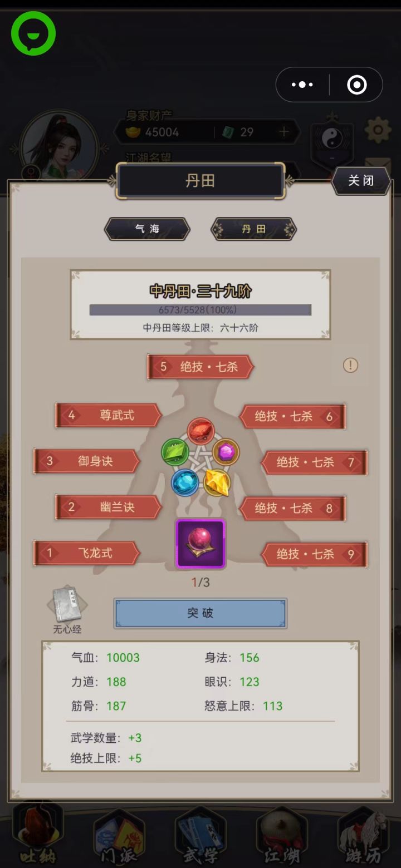Select the yellow crystal gem
The width and height of the screenshot is (401, 868).
(x=217, y=482)
